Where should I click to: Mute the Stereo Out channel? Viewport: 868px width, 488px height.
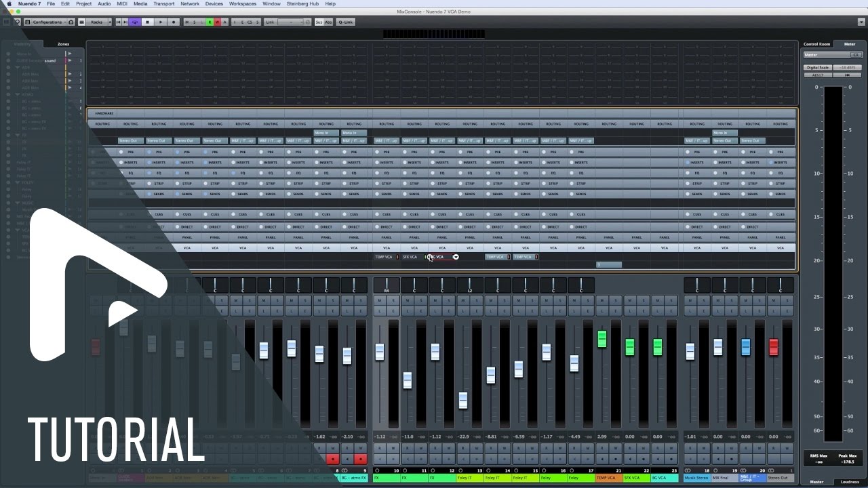(774, 300)
